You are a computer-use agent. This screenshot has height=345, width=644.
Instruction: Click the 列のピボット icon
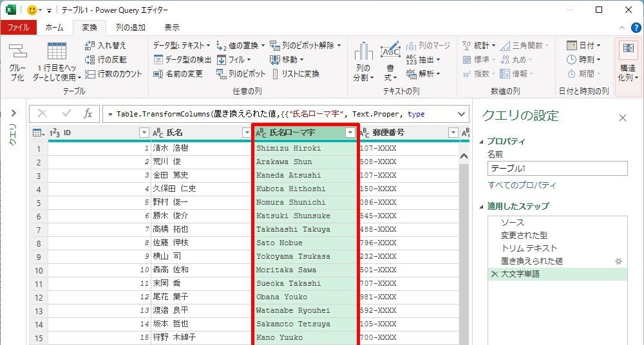tap(222, 74)
